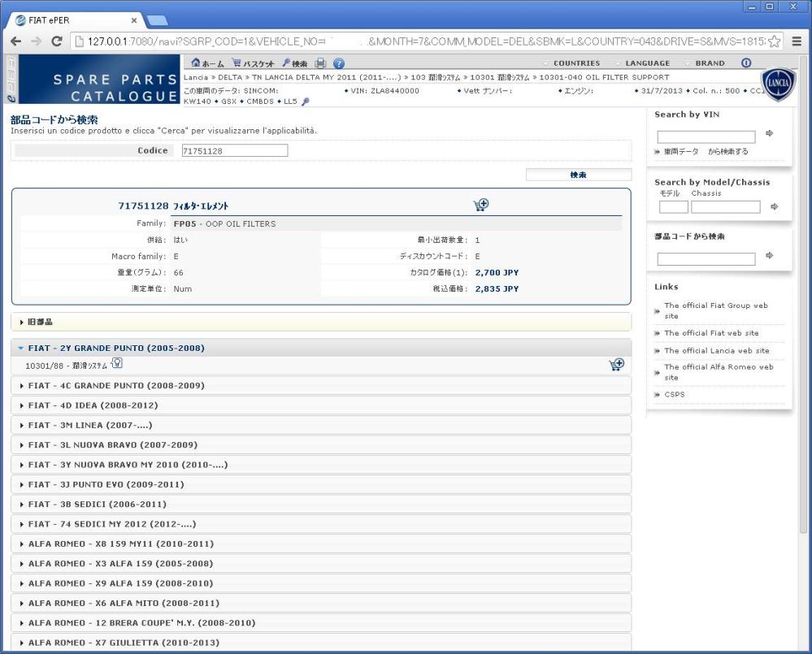Click the Chassis input field
Viewport: 812px width, 654px height.
tap(726, 207)
